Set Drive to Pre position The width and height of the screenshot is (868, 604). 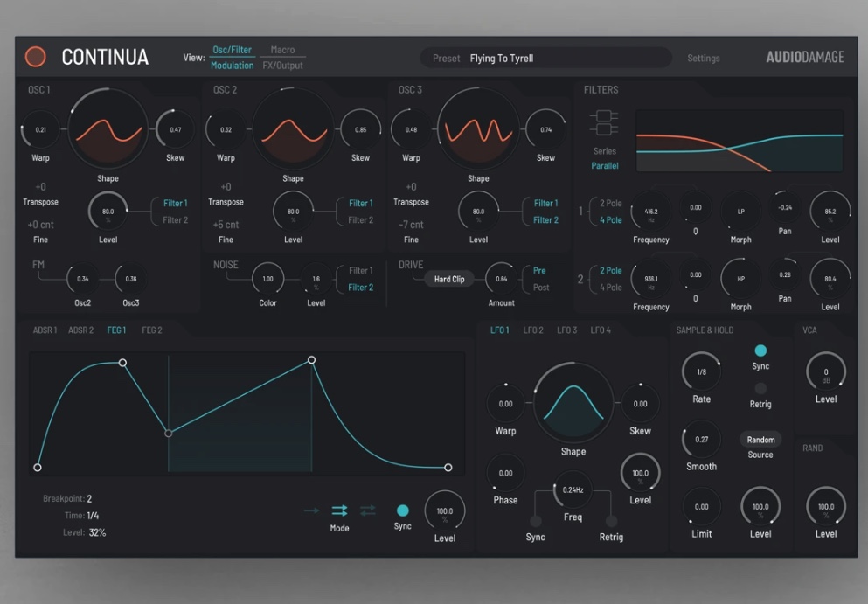click(539, 271)
